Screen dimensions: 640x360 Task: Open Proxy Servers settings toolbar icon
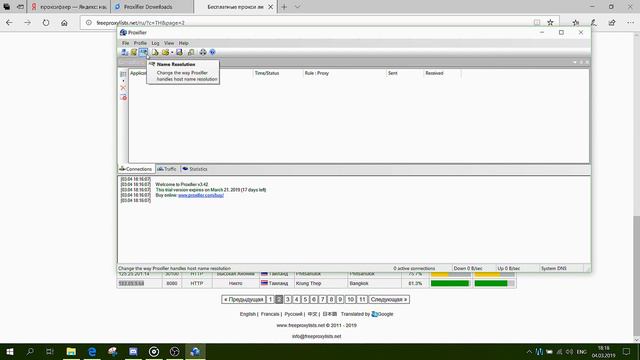coord(124,52)
